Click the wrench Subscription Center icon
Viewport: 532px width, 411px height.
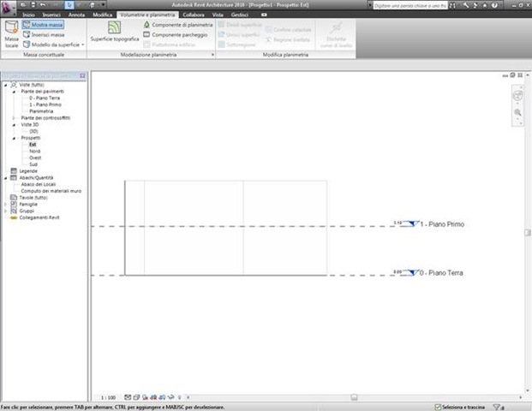tap(466, 5)
